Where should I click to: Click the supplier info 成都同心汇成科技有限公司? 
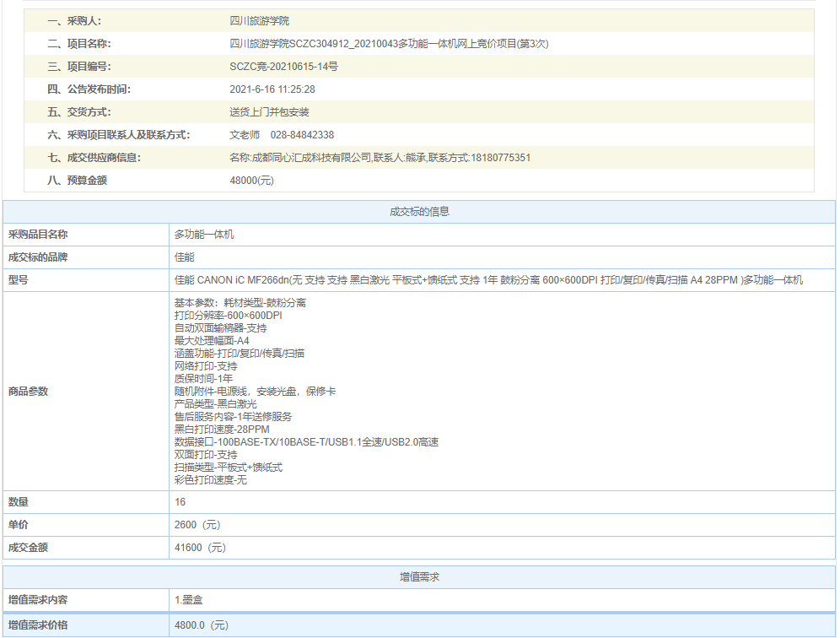click(x=311, y=158)
